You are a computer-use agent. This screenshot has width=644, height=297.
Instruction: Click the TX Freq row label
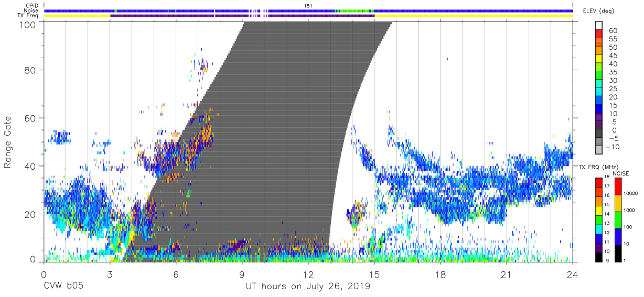pos(28,15)
